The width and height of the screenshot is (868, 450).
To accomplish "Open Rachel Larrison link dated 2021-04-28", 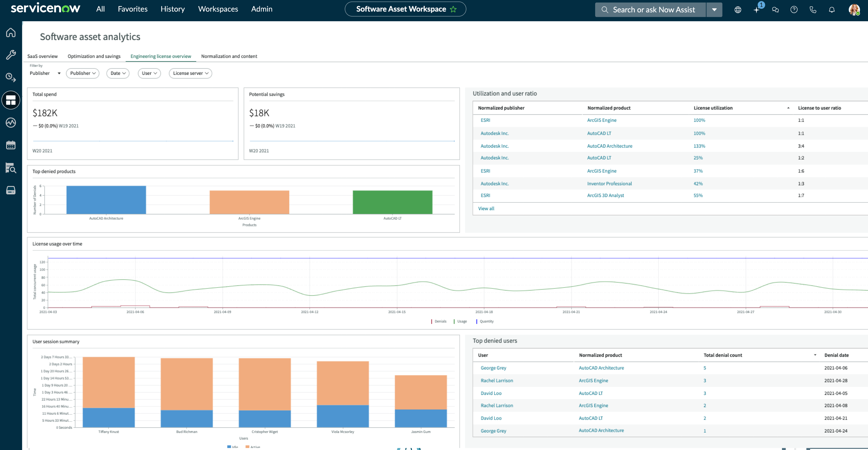I will coord(497,381).
